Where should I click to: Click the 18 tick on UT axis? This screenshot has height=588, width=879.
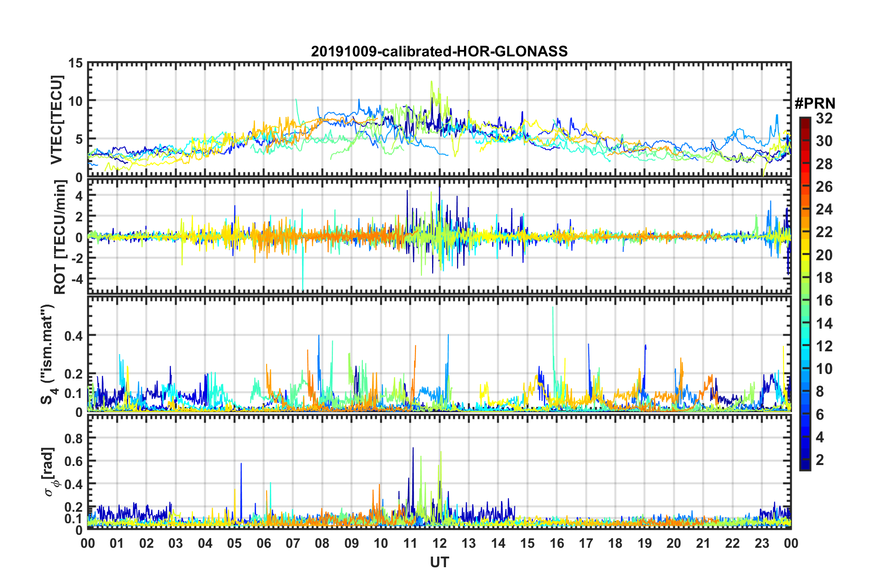coord(615,543)
